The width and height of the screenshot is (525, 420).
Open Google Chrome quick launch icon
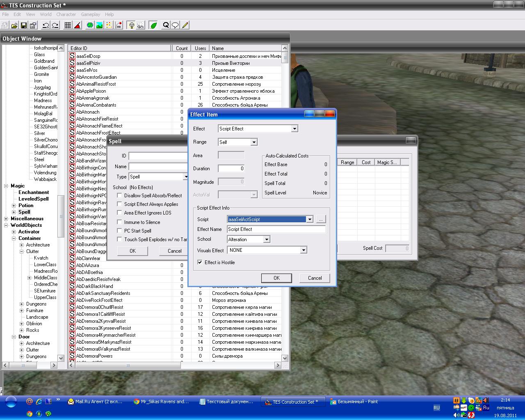tap(30, 413)
